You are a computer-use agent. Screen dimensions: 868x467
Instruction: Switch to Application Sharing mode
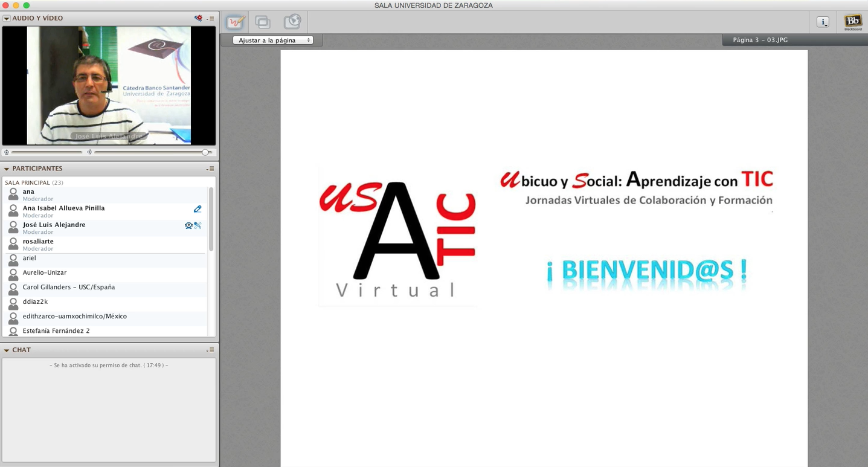[263, 22]
